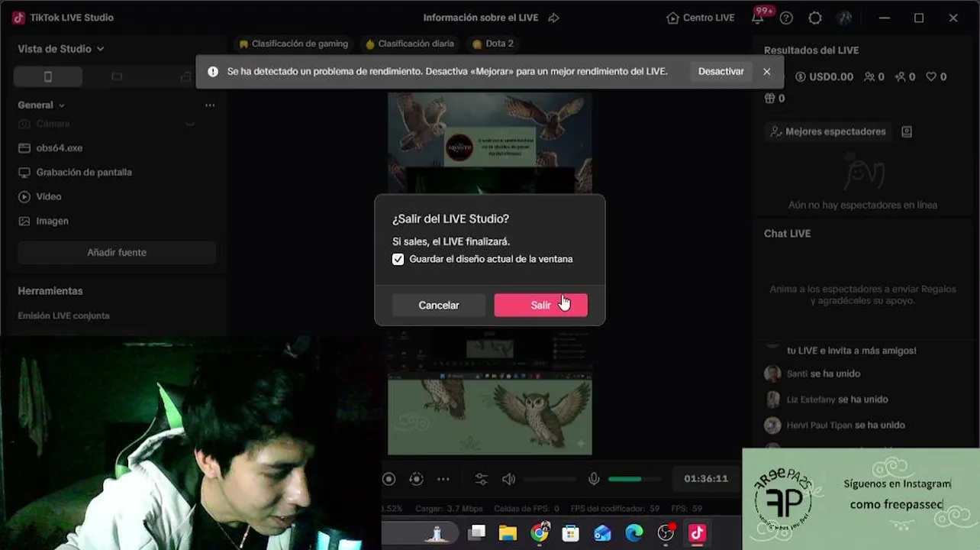Open Microsoft Edge from the taskbar
The height and width of the screenshot is (550, 980).
click(634, 533)
